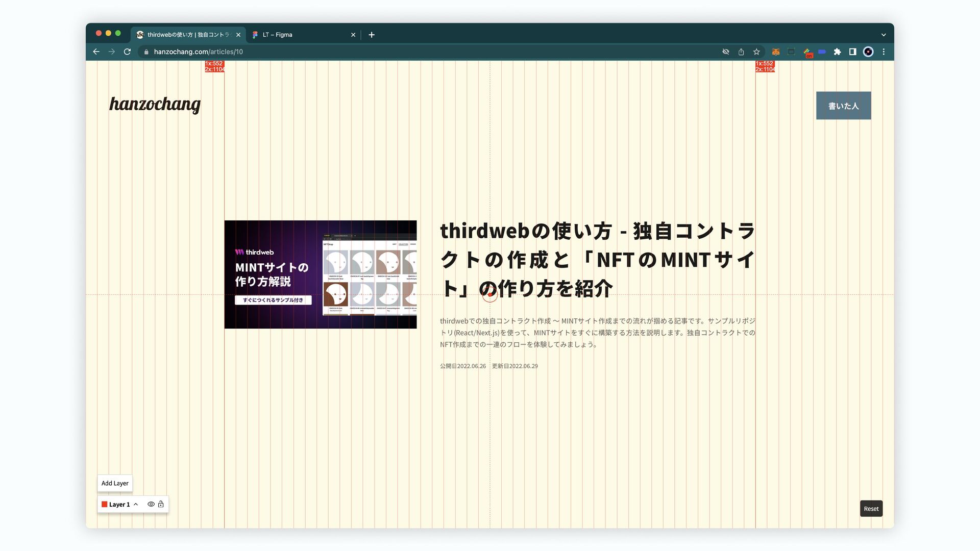Close the thirdweb article tab
The width and height of the screenshot is (980, 551).
click(x=238, y=35)
